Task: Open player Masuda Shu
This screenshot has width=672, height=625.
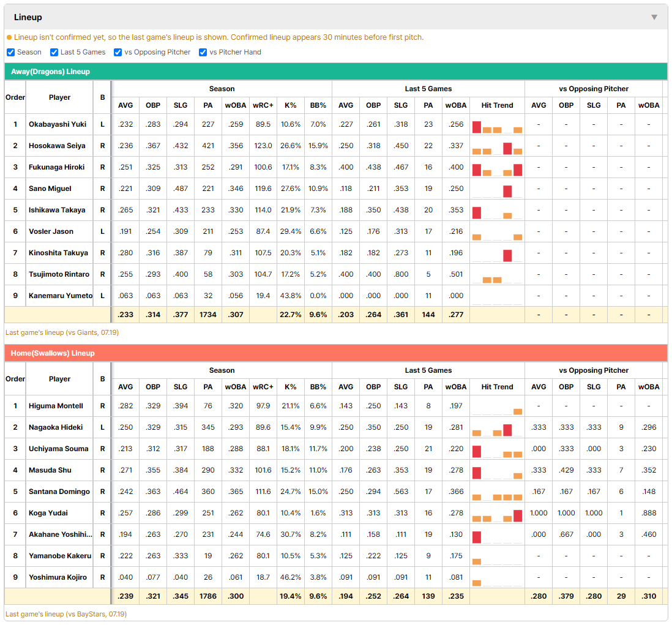Action: coord(50,470)
